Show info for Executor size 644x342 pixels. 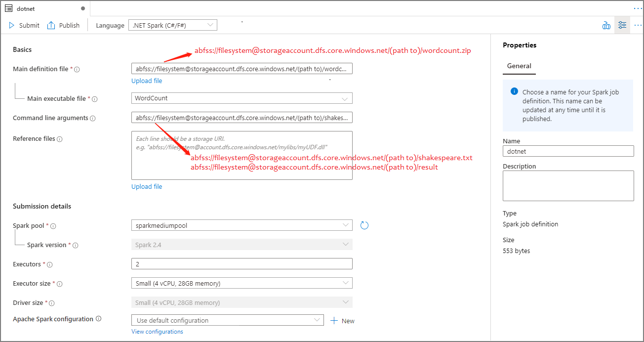pos(60,284)
